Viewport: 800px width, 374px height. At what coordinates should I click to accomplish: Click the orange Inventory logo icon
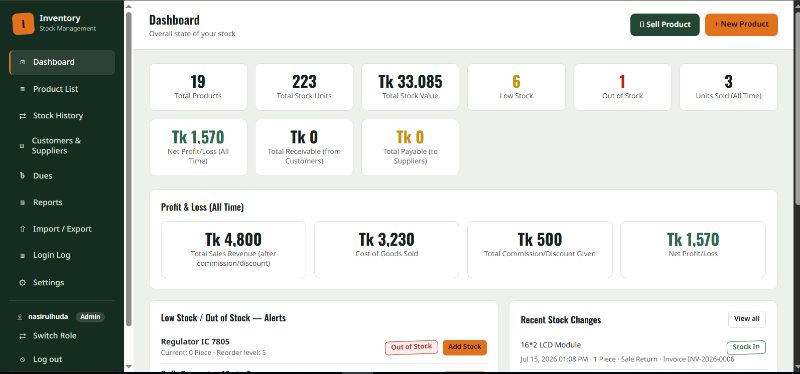(x=23, y=24)
